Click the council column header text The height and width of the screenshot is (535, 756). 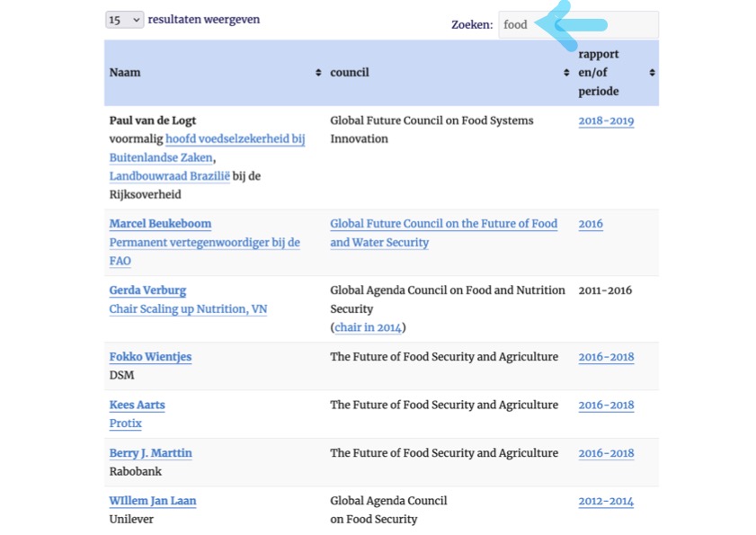350,72
